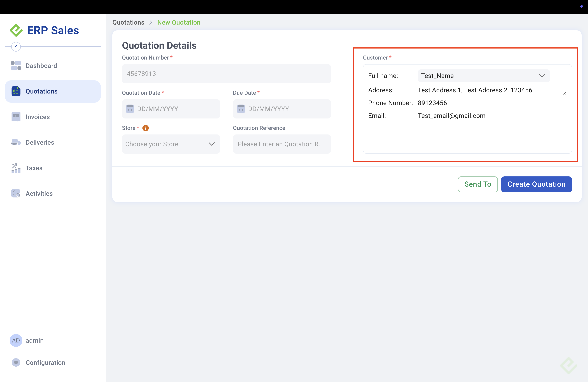Image resolution: width=588 pixels, height=382 pixels.
Task: Click the Email: label
Action: click(377, 116)
